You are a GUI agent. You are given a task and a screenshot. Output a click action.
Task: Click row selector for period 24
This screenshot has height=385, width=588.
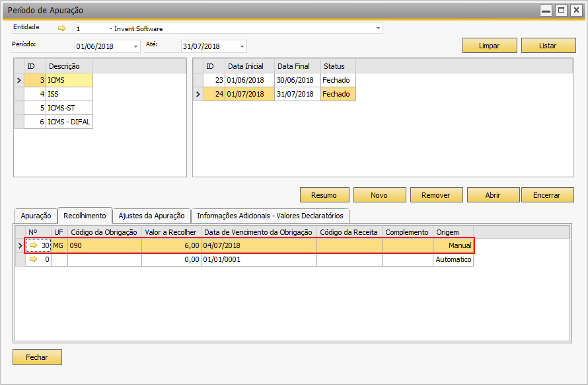tap(198, 94)
